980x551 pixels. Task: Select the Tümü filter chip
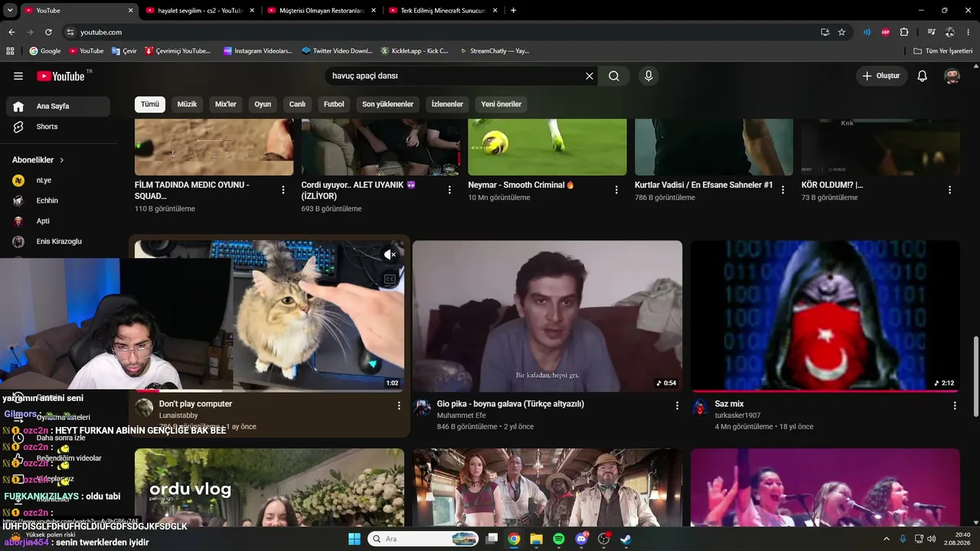click(150, 104)
